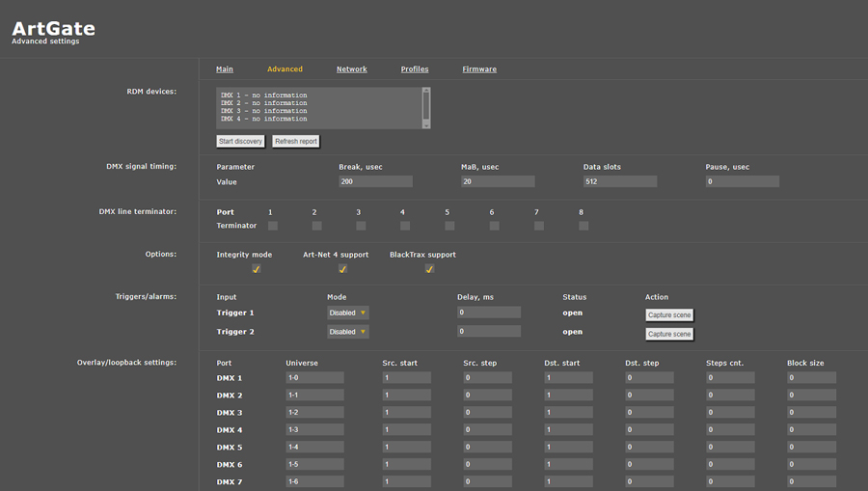868x491 pixels.
Task: Toggle terminator checkbox for port 8
Action: pos(583,226)
